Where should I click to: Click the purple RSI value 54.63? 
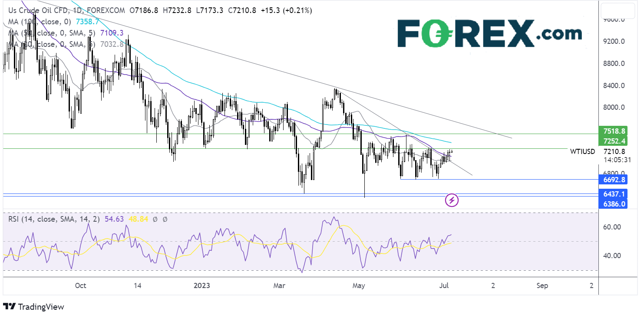point(114,219)
